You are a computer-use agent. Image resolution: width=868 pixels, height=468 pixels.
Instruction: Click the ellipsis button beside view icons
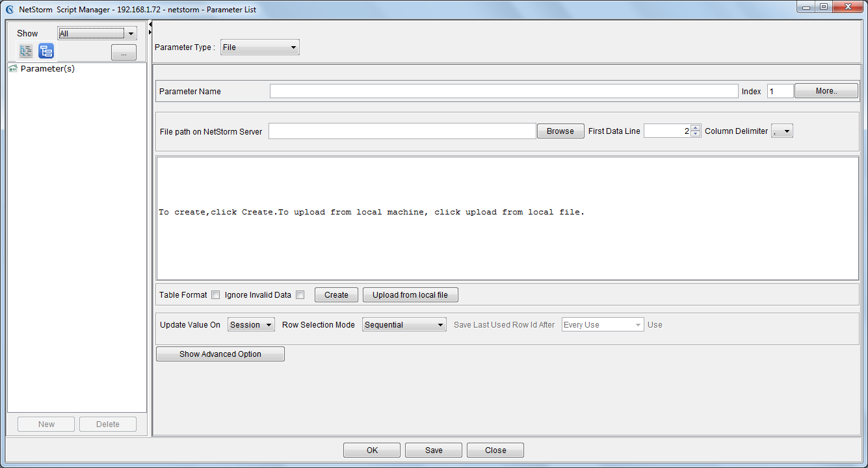[x=124, y=53]
